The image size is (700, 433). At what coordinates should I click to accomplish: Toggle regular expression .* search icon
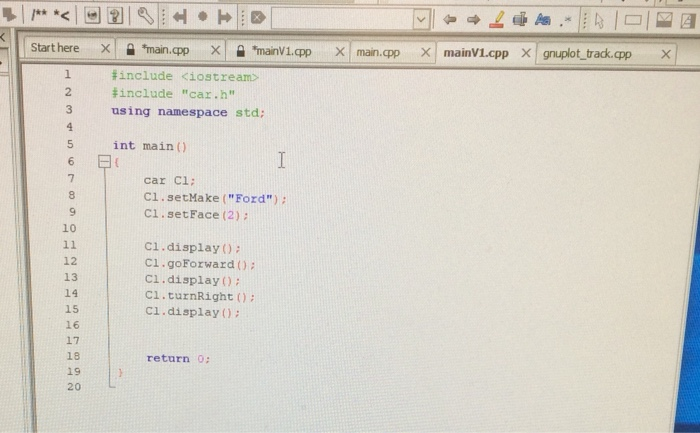pyautogui.click(x=565, y=21)
